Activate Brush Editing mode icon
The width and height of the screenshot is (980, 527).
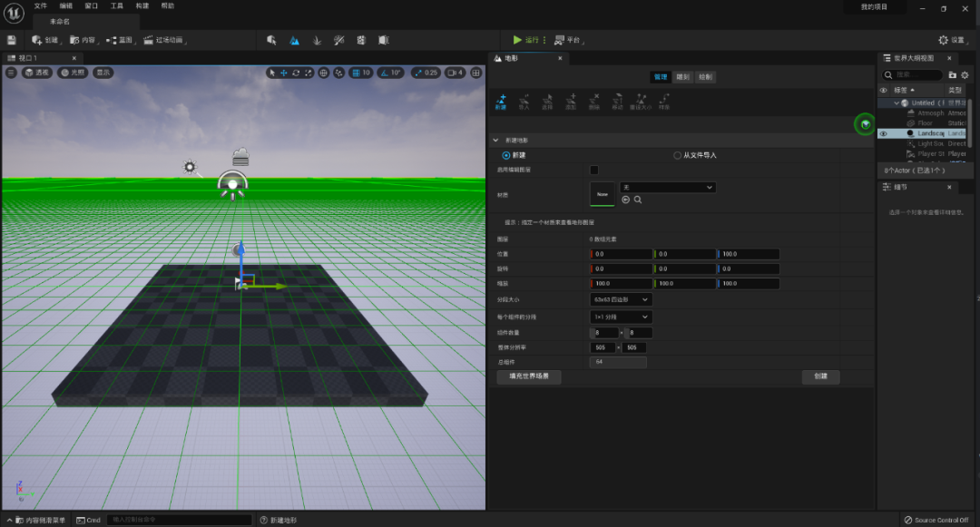[x=384, y=40]
